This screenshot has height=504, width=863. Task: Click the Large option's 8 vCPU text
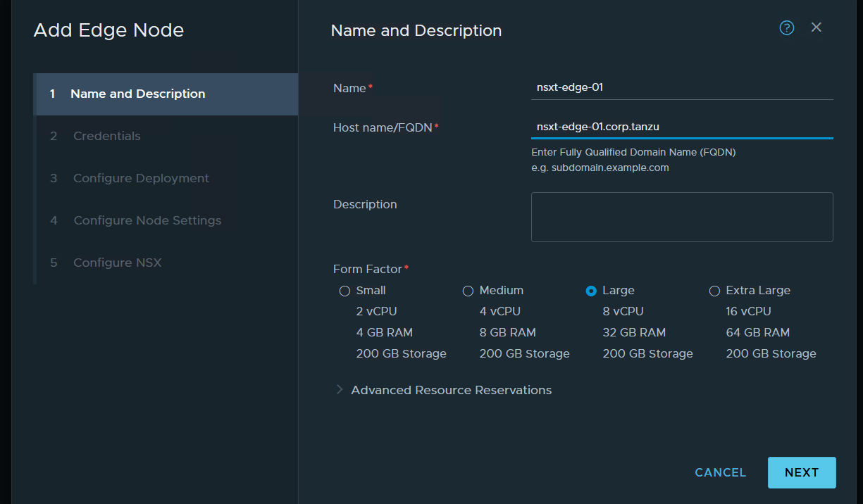click(x=623, y=311)
